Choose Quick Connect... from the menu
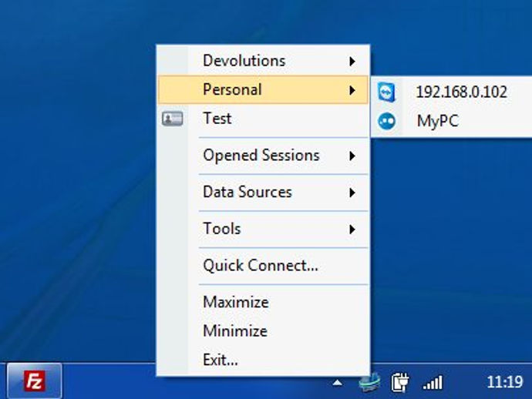 (x=263, y=266)
